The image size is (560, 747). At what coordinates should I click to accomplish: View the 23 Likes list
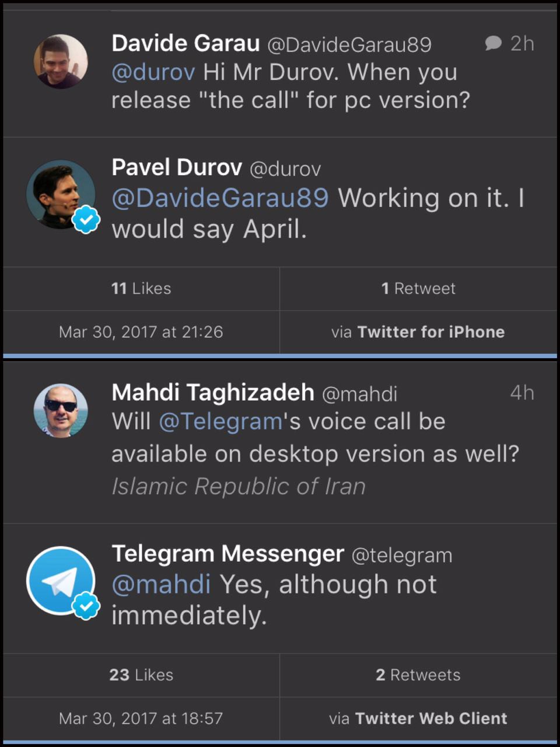point(141,675)
